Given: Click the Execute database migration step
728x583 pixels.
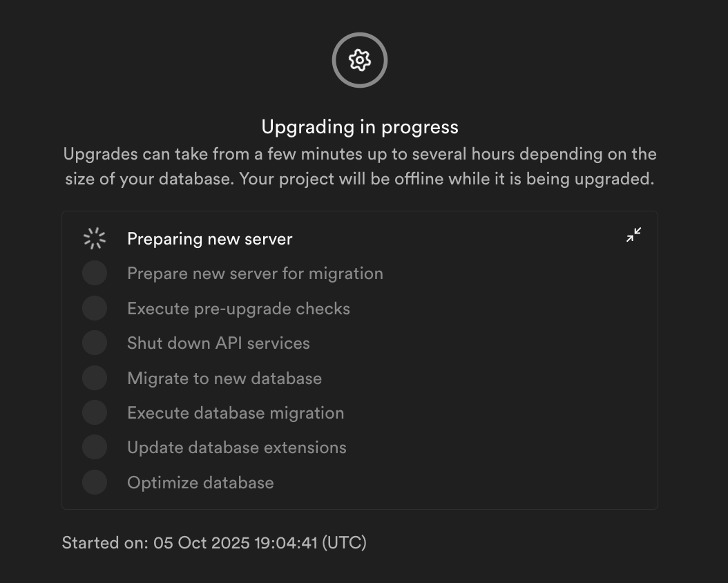Looking at the screenshot, I should tap(236, 413).
